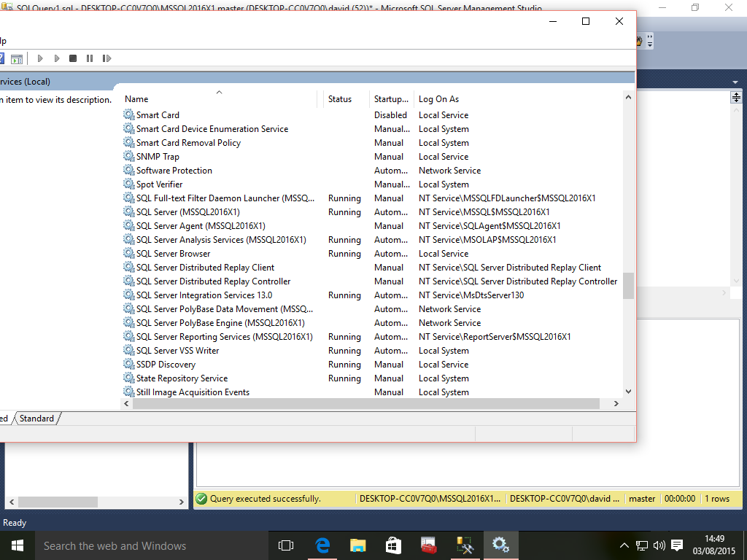Sort by the Log On As column header
This screenshot has width=747, height=560.
click(x=439, y=99)
